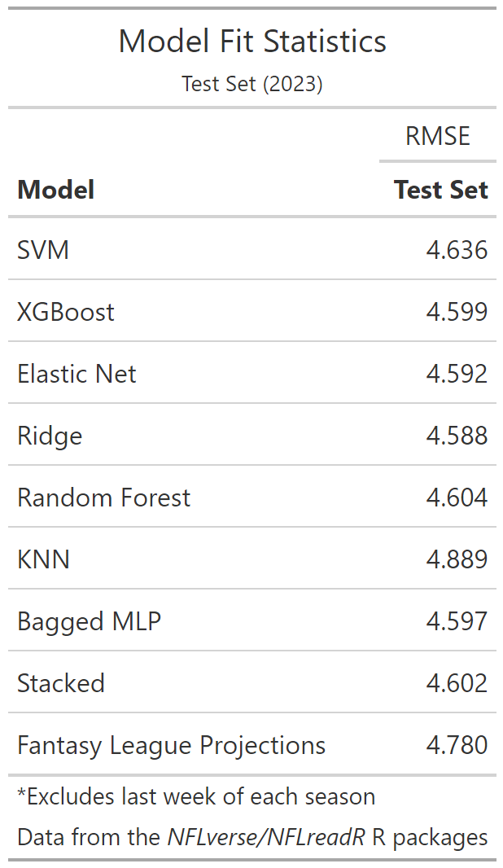Click the Stacked model name
The height and width of the screenshot is (868, 503).
pyautogui.click(x=61, y=682)
